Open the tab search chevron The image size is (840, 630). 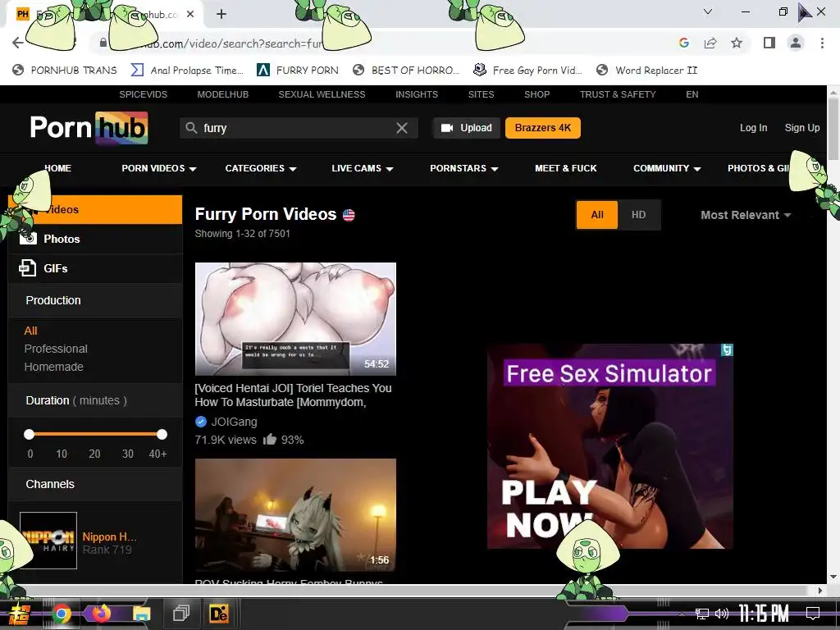708,11
